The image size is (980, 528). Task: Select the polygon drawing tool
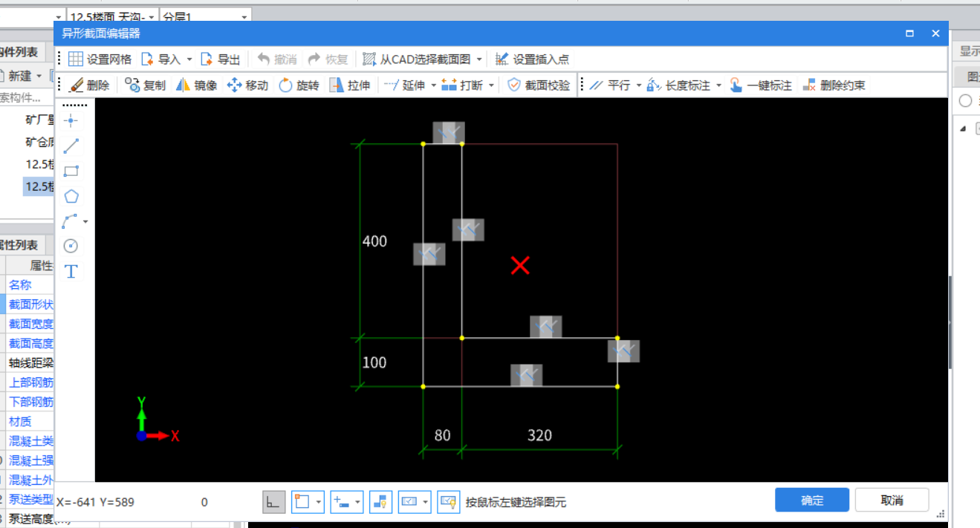71,196
